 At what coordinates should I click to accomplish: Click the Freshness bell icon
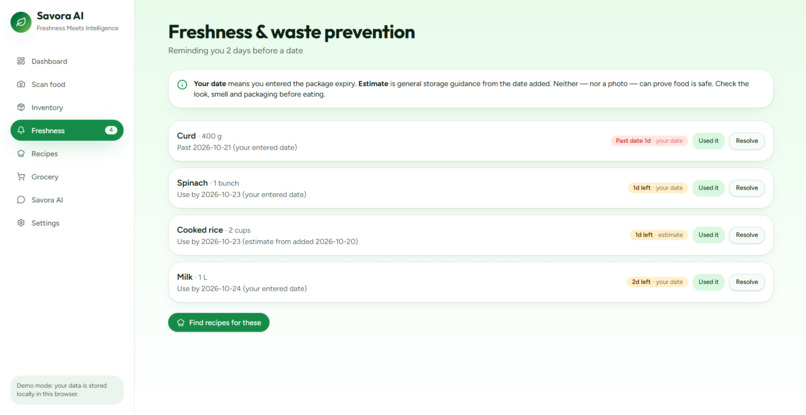21,131
